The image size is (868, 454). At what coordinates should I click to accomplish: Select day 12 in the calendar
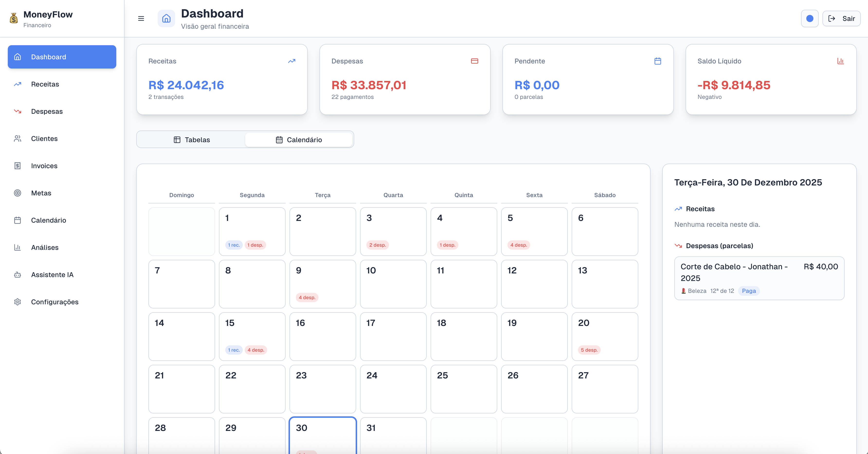tap(534, 284)
